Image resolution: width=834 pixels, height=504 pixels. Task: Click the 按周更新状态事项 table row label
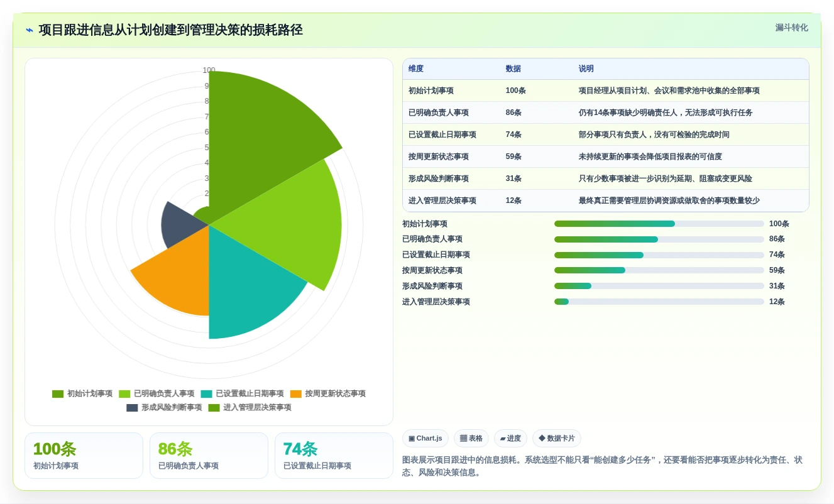(439, 157)
